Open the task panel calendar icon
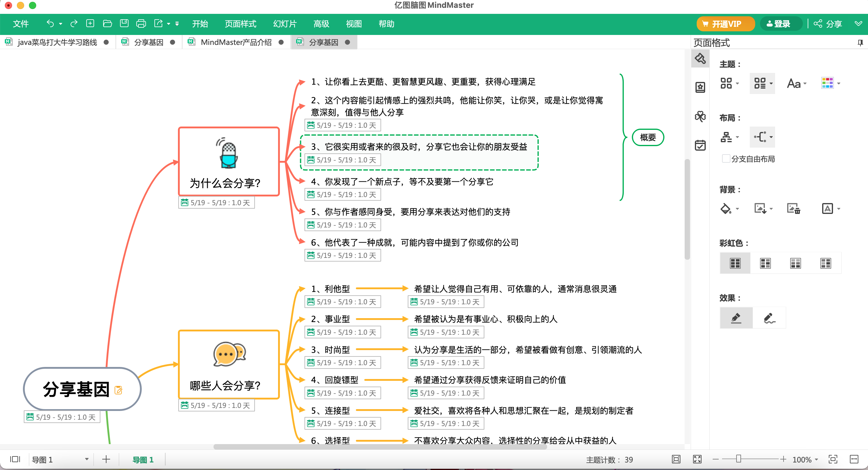Viewport: 868px width, 470px height. click(x=700, y=146)
